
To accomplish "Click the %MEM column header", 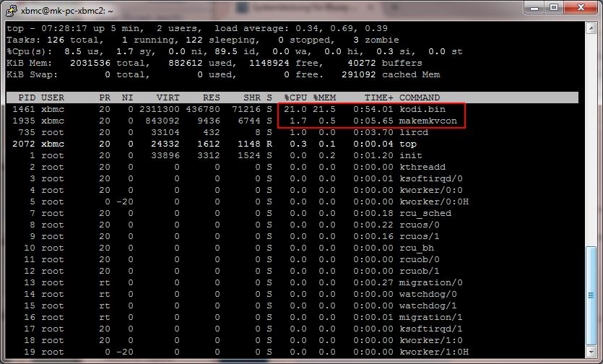I will 324,97.
